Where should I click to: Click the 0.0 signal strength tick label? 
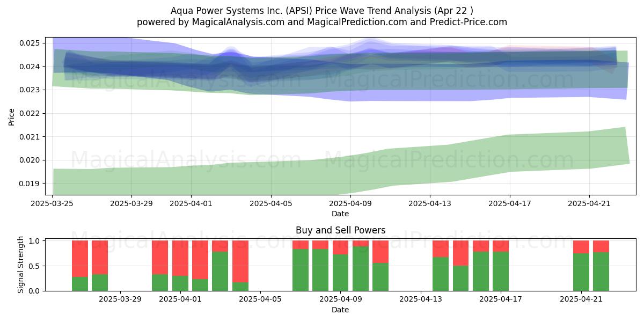(35, 291)
